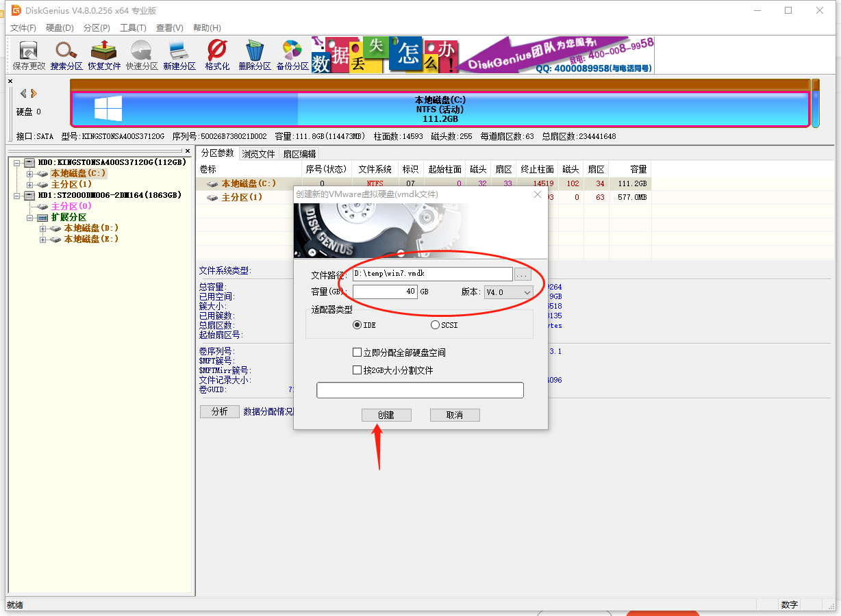841x616 pixels.
Task: Expand the 本地磁盘(D:) tree node
Action: (42, 228)
